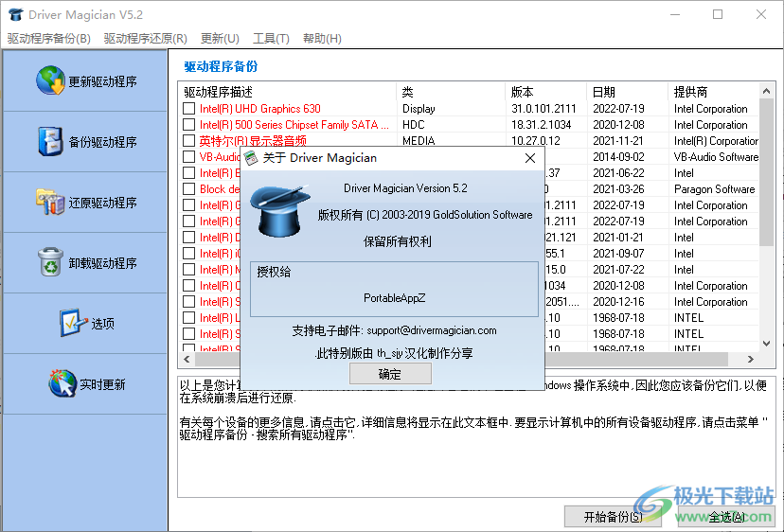Click the support@drivermagician.com email text
784x532 pixels.
coord(432,330)
